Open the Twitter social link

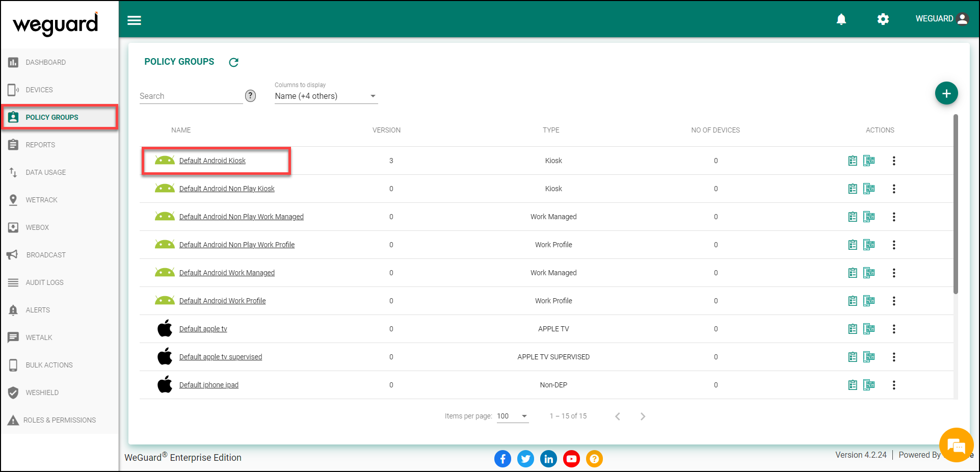pyautogui.click(x=525, y=459)
